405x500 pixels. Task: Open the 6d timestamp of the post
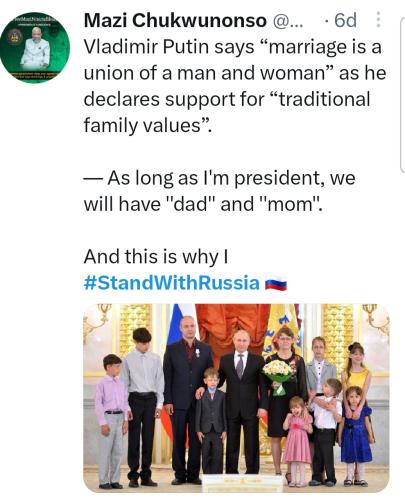click(x=345, y=20)
